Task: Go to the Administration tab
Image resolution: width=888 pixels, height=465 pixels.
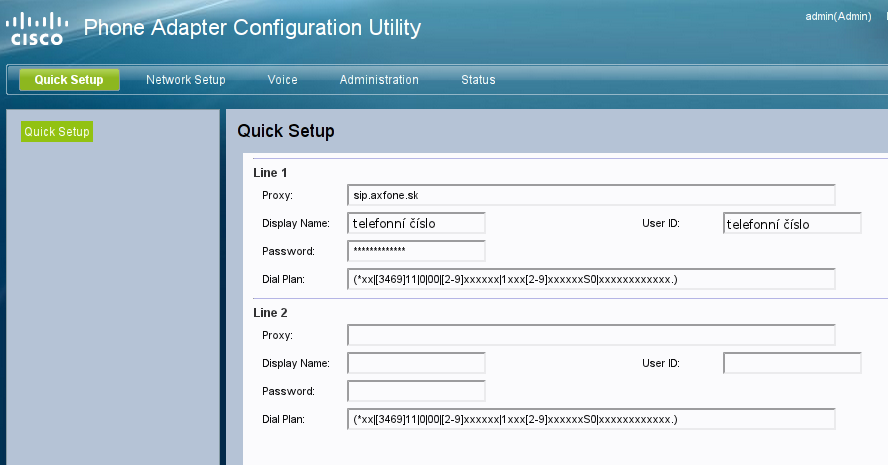Action: click(x=379, y=80)
